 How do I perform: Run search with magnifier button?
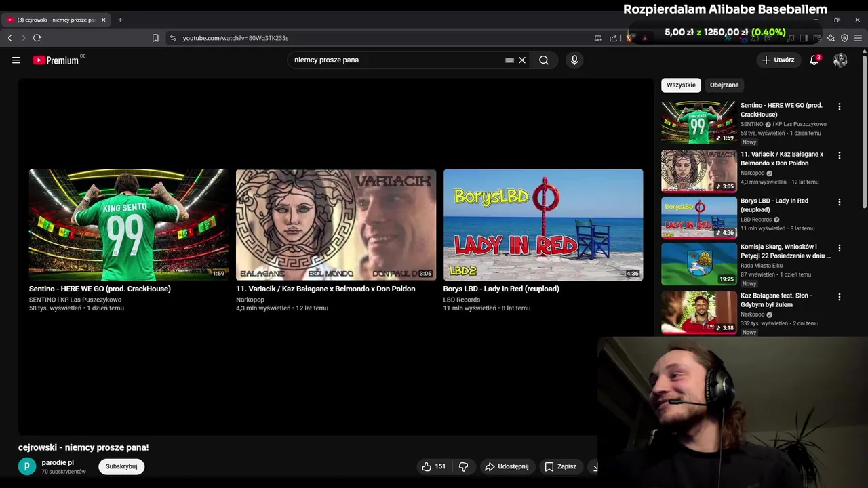544,60
